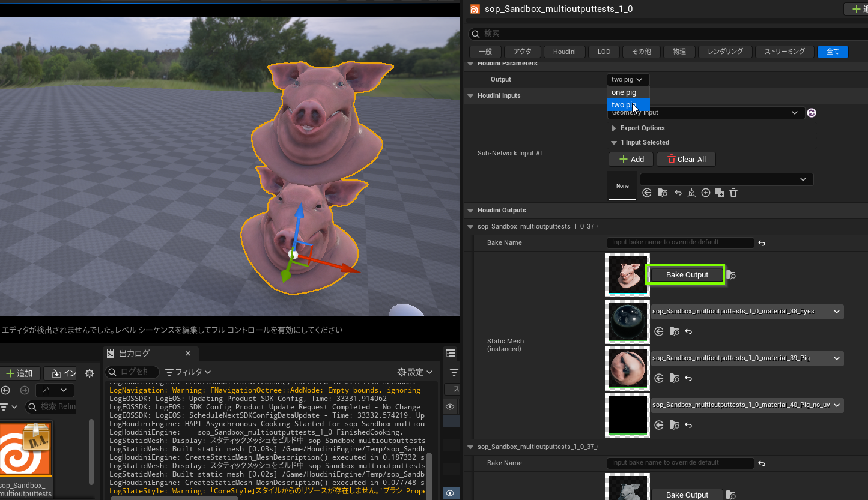Toggle lower eye visibility icon in outliner
This screenshot has height=500, width=868.
[449, 493]
